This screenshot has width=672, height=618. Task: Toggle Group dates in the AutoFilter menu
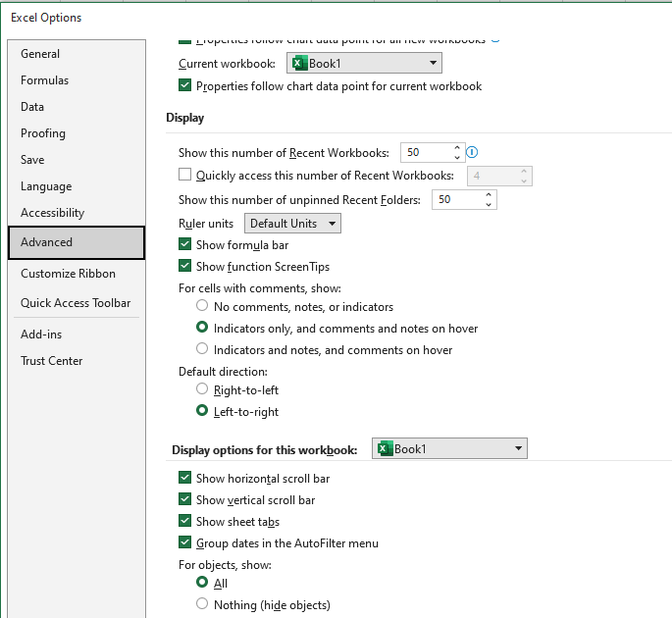coord(184,542)
